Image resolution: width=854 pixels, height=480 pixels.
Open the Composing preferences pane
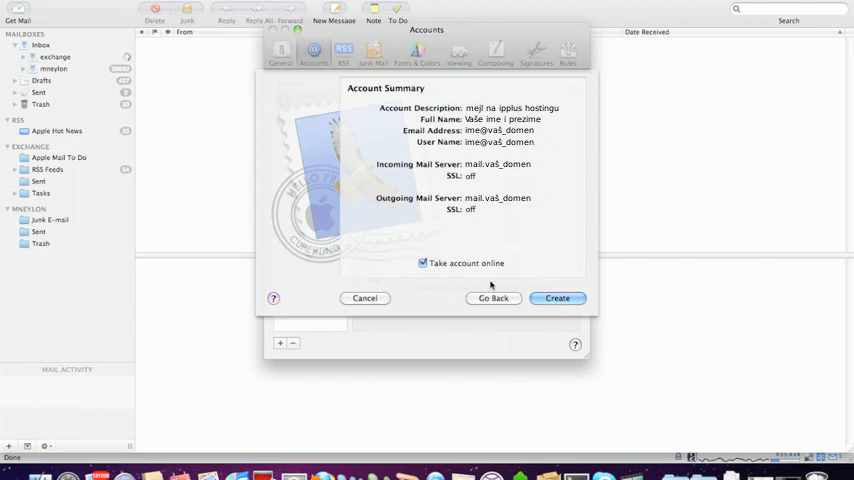coord(496,54)
